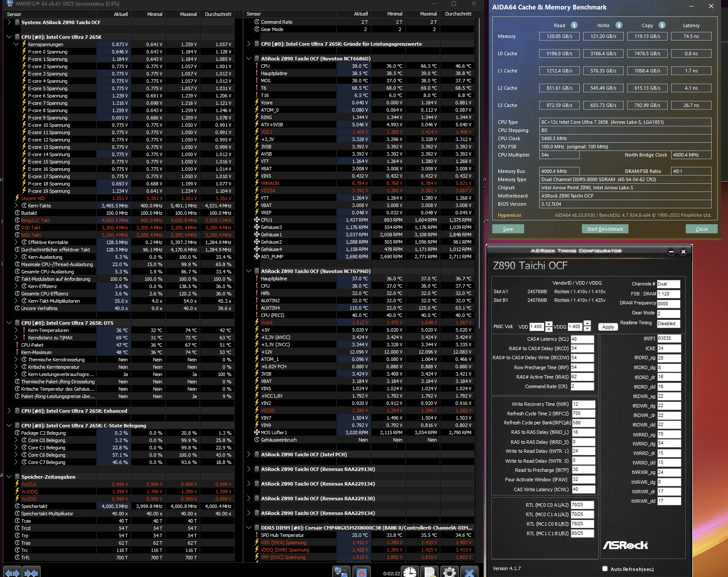Click the VDD PMIC voltage input field
Screen dimensions: 728x577
tap(537, 327)
